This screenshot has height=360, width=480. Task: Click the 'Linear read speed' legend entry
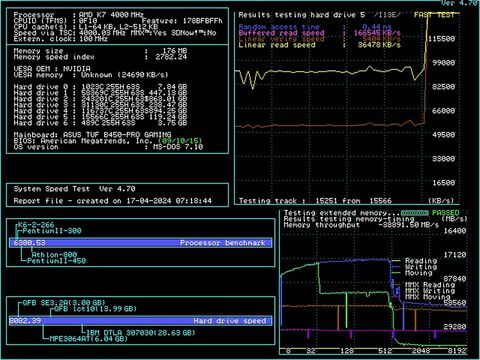coord(277,45)
